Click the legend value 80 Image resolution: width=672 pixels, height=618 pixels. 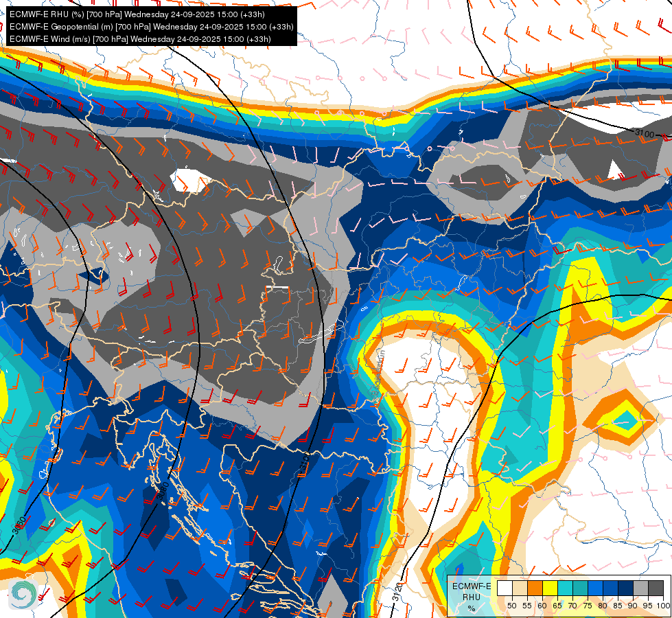click(603, 606)
